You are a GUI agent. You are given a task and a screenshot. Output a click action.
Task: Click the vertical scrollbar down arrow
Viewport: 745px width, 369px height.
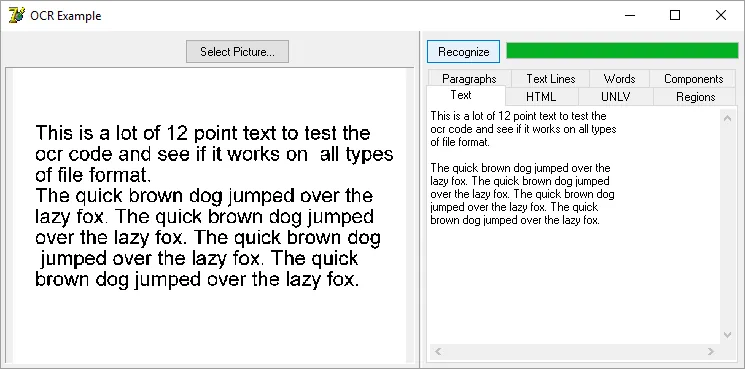(x=727, y=335)
